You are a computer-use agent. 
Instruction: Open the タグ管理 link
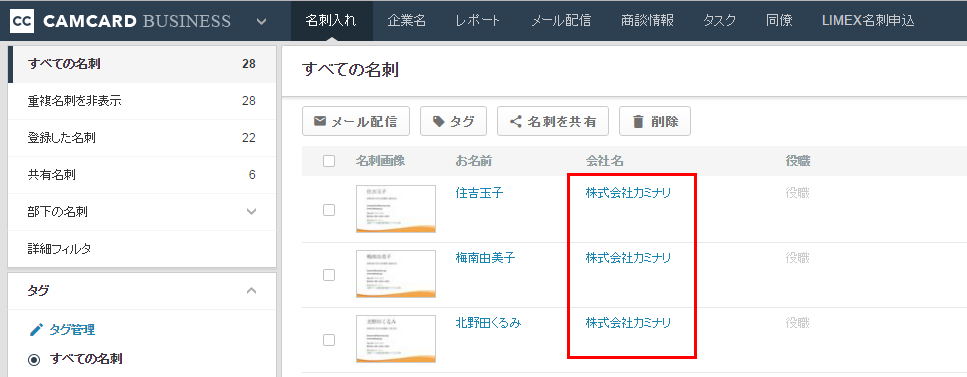72,329
